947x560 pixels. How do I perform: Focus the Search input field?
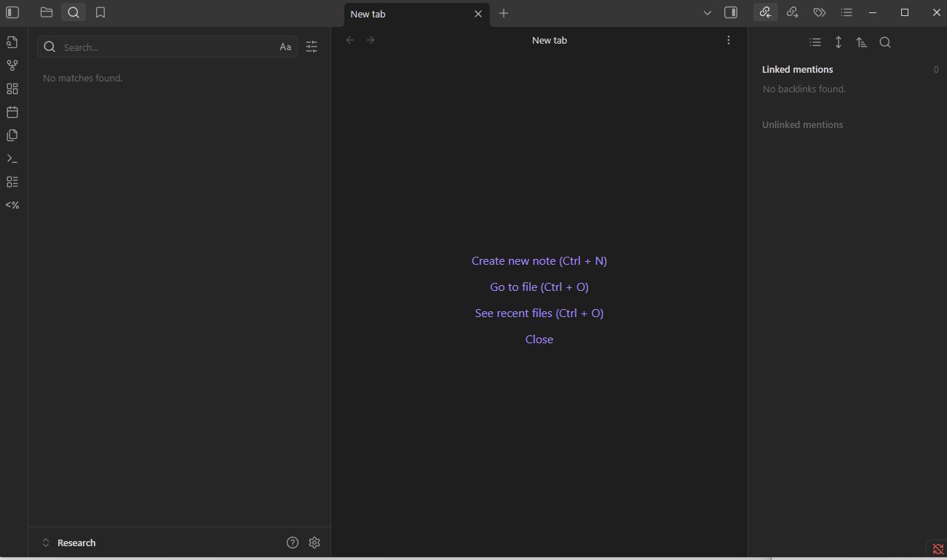pyautogui.click(x=167, y=47)
